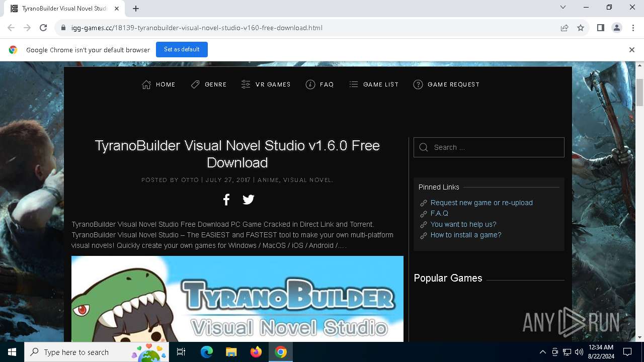Screen dimensions: 644x362
Task: Click the browser address bar URL
Action: (197, 28)
